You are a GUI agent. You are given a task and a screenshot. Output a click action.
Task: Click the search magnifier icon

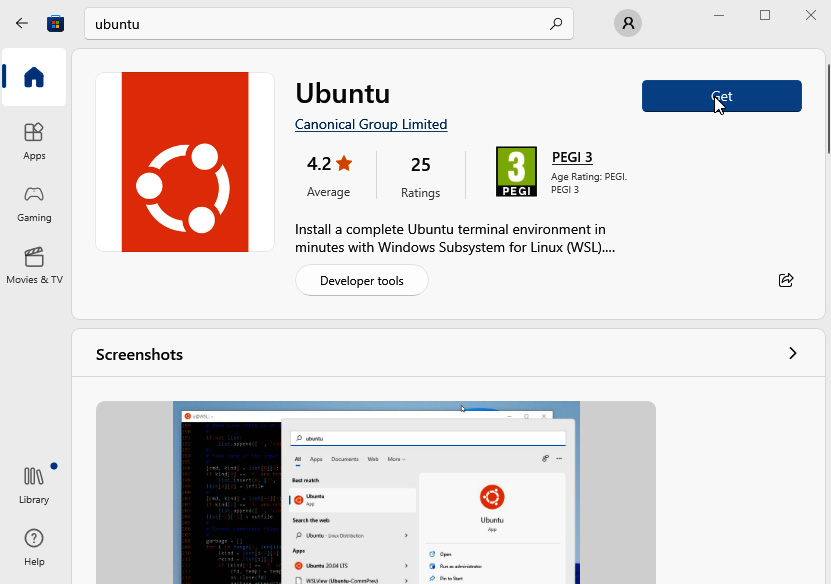click(556, 24)
